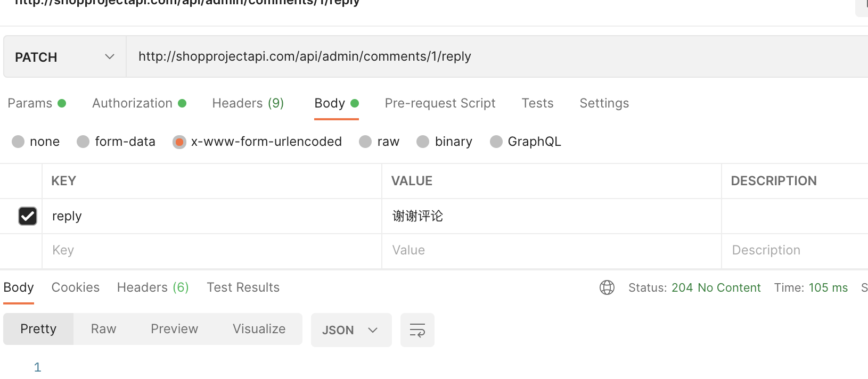
Task: Click the request URL input field
Action: tap(497, 56)
